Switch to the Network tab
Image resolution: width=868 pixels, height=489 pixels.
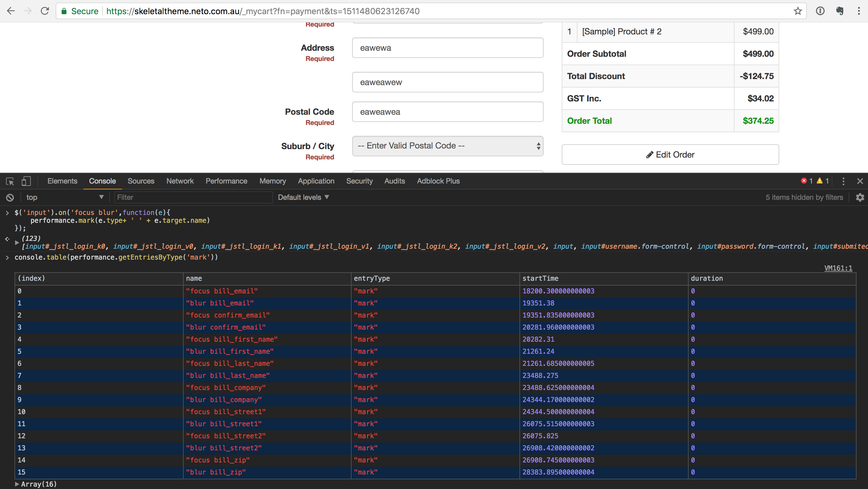pos(180,181)
